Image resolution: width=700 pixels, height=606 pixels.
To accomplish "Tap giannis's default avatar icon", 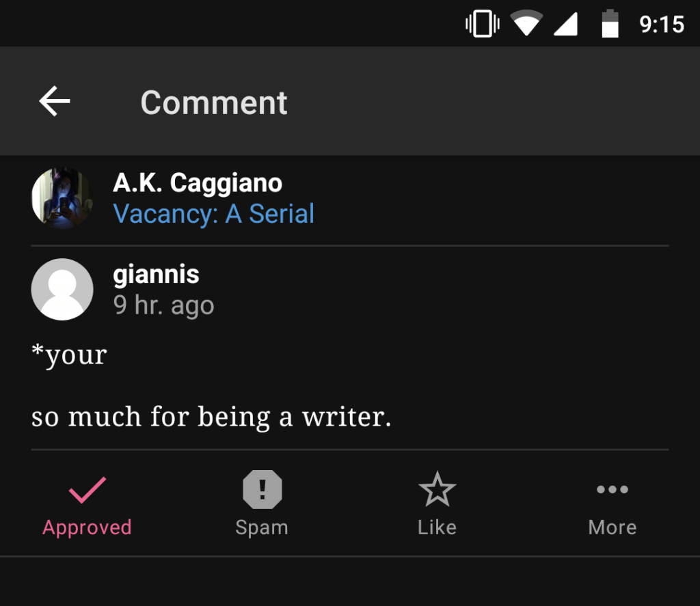I will 62,289.
